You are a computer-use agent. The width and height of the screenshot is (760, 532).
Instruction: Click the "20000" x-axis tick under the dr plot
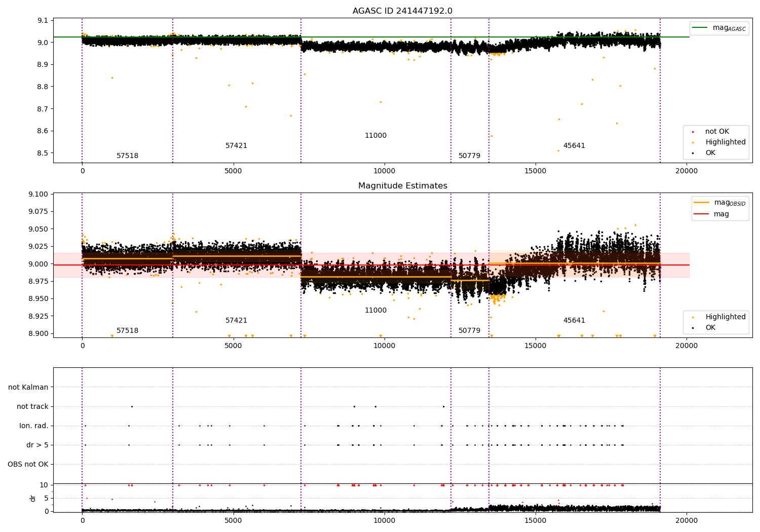(687, 520)
